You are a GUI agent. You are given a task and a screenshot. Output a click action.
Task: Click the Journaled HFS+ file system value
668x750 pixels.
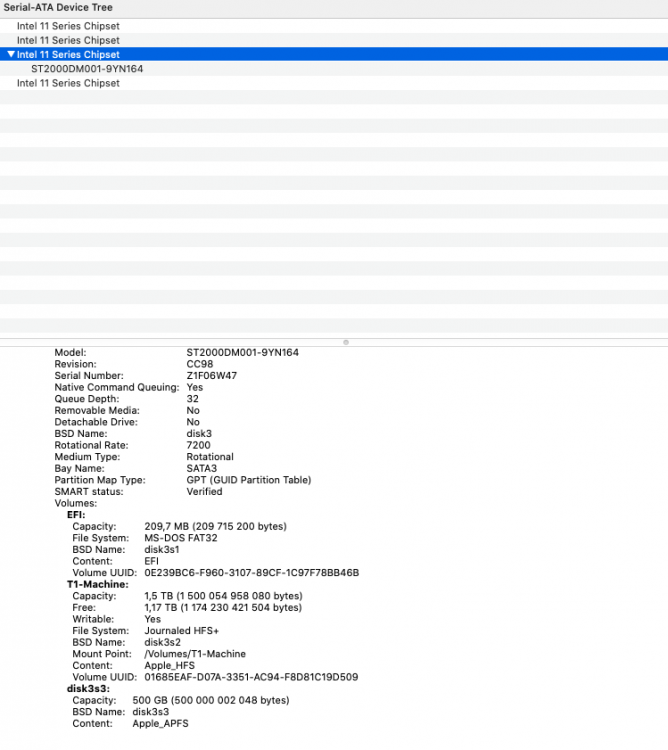pyautogui.click(x=182, y=630)
